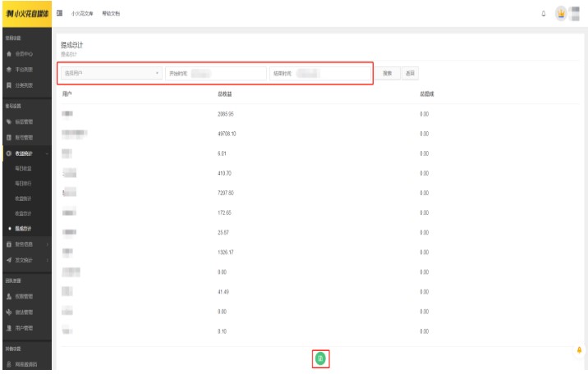Click the 2985.95 total income value
The height and width of the screenshot is (374, 588).
[225, 114]
